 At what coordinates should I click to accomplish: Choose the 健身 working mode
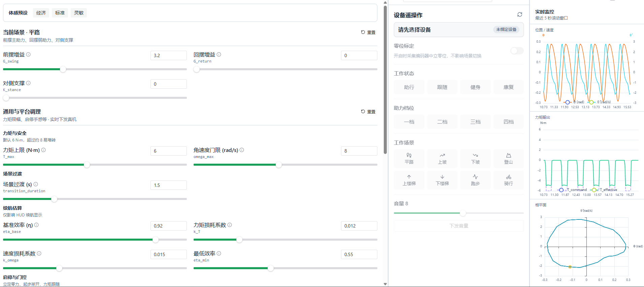pyautogui.click(x=475, y=87)
